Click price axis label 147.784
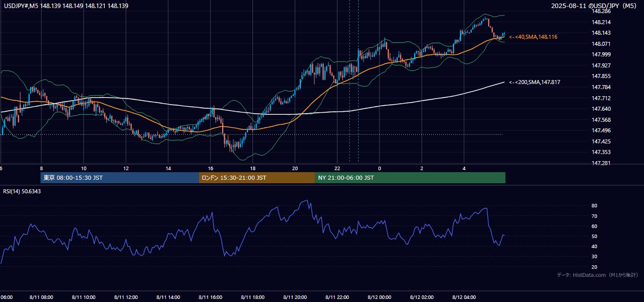Image resolution: width=644 pixels, height=302 pixels. pos(601,87)
